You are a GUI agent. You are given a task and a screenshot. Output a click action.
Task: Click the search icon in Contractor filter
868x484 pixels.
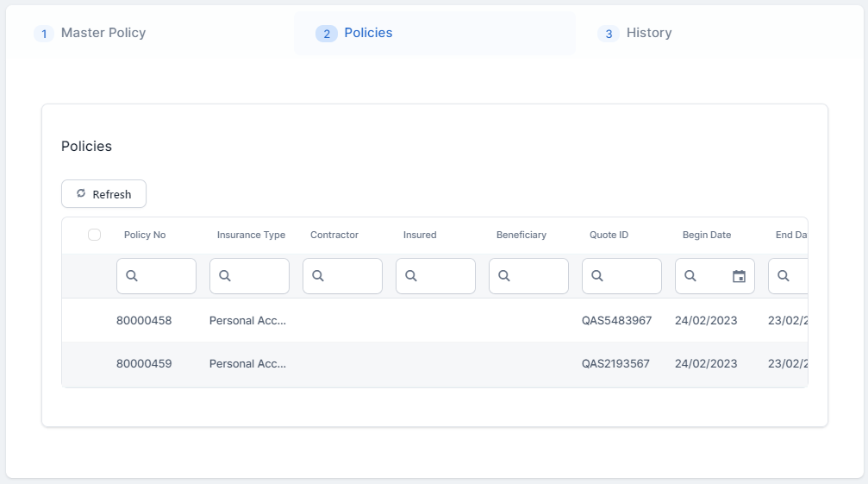click(x=318, y=276)
